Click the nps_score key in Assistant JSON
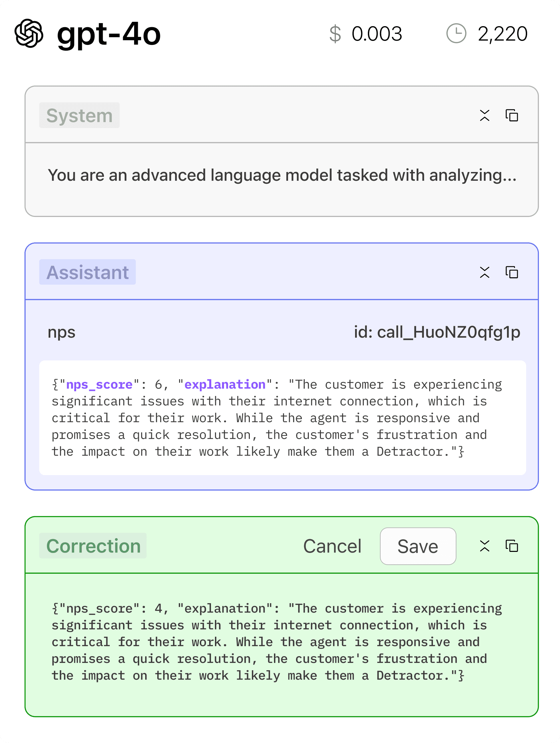The width and height of the screenshot is (560, 743). click(x=100, y=384)
